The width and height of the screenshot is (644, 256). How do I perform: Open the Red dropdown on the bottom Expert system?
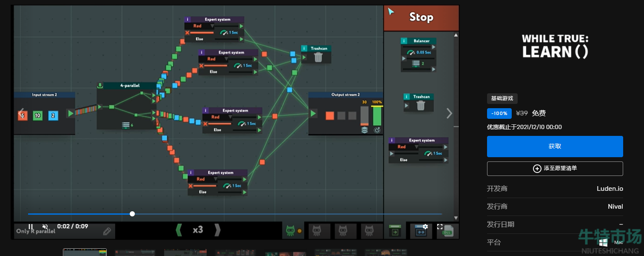tap(202, 179)
